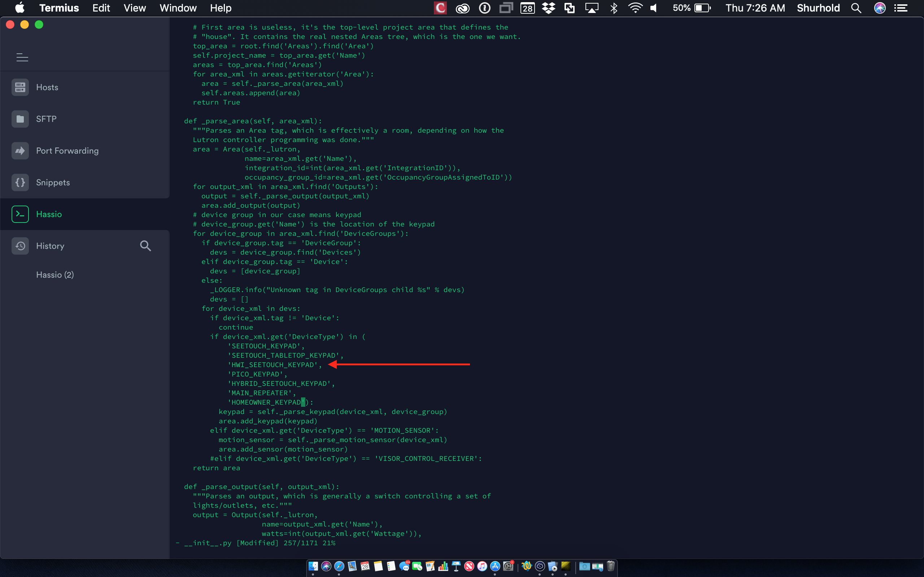Click the History clock icon

20,246
